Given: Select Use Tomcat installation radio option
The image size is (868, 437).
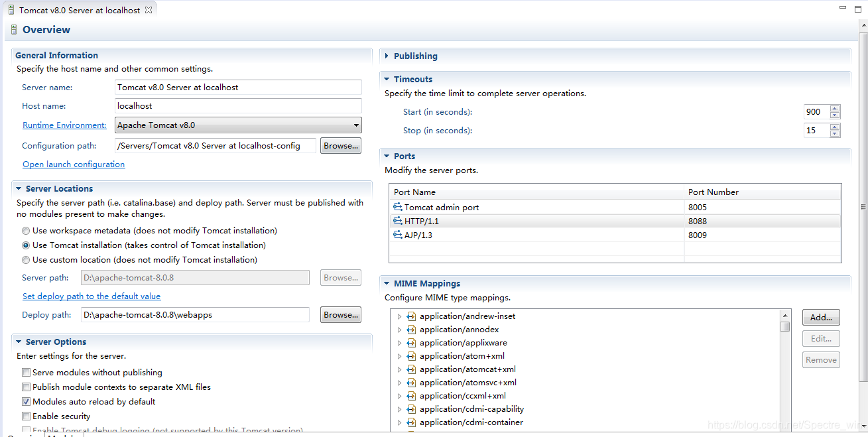Looking at the screenshot, I should click(x=26, y=245).
